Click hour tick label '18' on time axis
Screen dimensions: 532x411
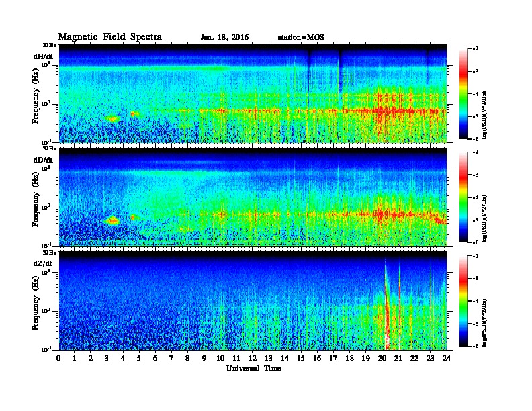[349, 358]
